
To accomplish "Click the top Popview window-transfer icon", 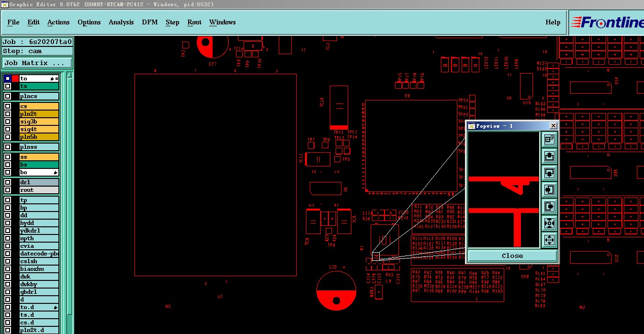I will 549,139.
